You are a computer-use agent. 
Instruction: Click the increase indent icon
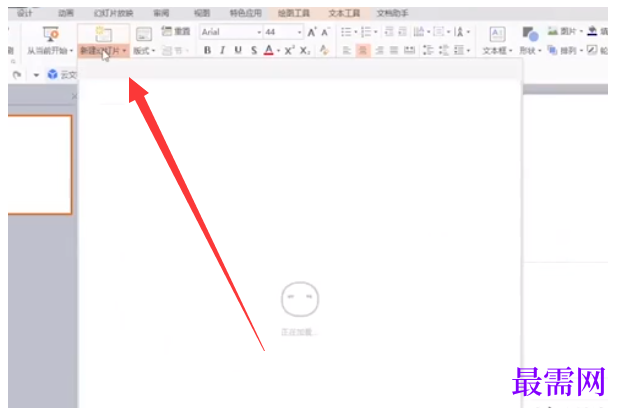pos(403,32)
